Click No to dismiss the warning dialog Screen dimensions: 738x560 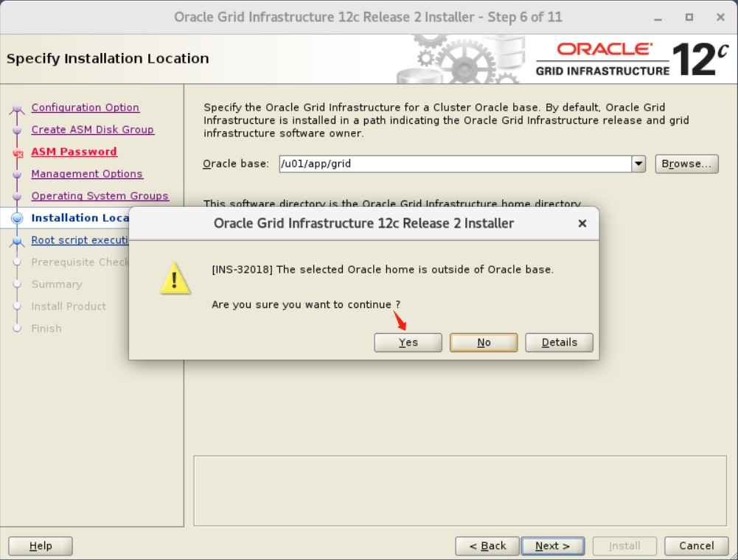click(483, 342)
